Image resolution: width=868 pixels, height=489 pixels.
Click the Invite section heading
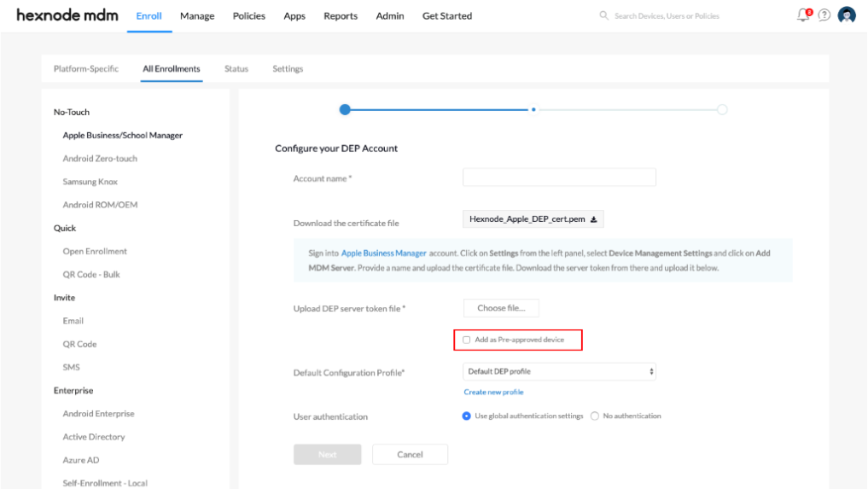(x=64, y=298)
